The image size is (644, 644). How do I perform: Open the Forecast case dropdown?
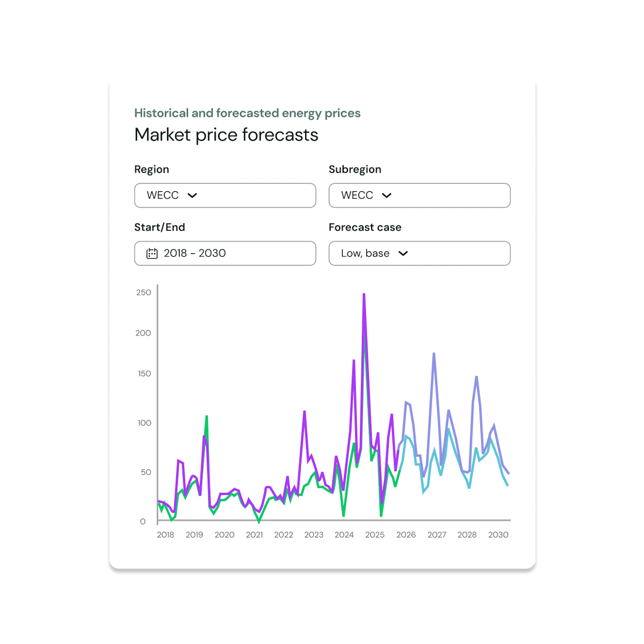[x=419, y=253]
